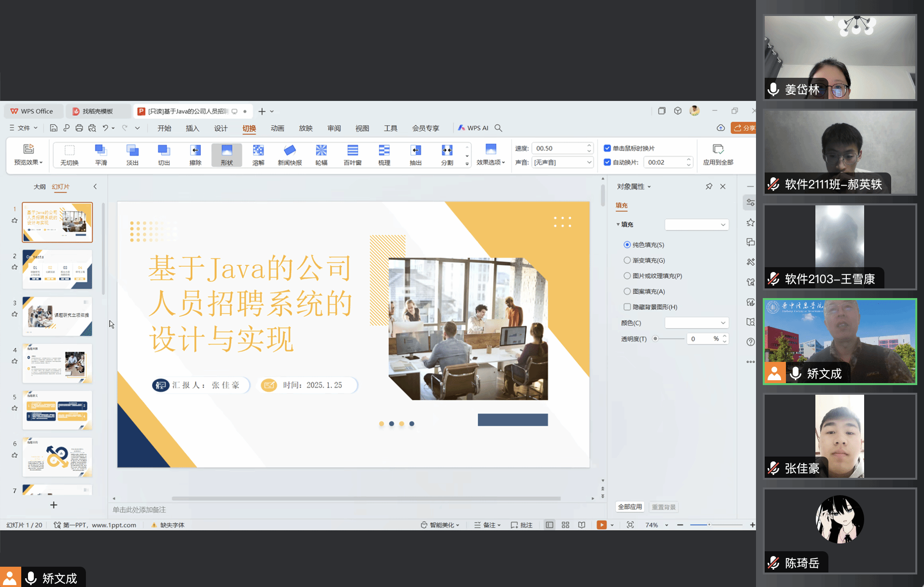Viewport: 924px width, 587px height.
Task: Select the 新闻快报 transition effect
Action: tap(290, 155)
